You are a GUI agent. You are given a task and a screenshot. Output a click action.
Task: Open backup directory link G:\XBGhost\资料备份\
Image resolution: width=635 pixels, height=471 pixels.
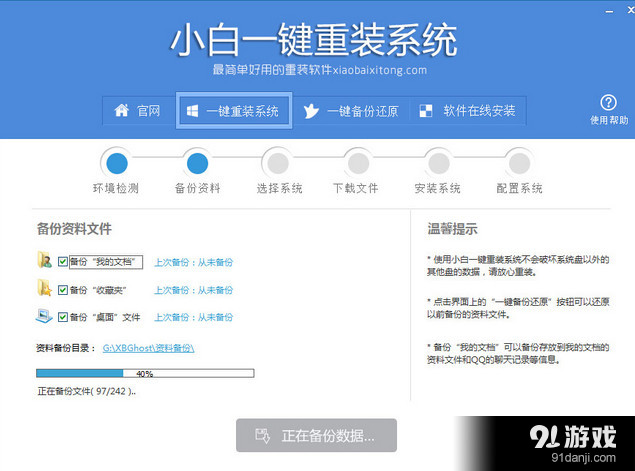pos(148,348)
